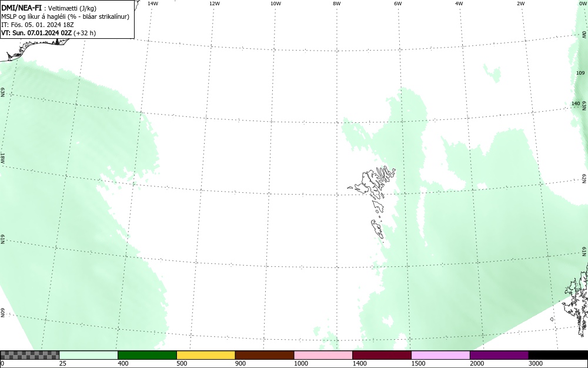Click the 60N label on left edge
This screenshot has height=368, width=588.
click(2, 313)
